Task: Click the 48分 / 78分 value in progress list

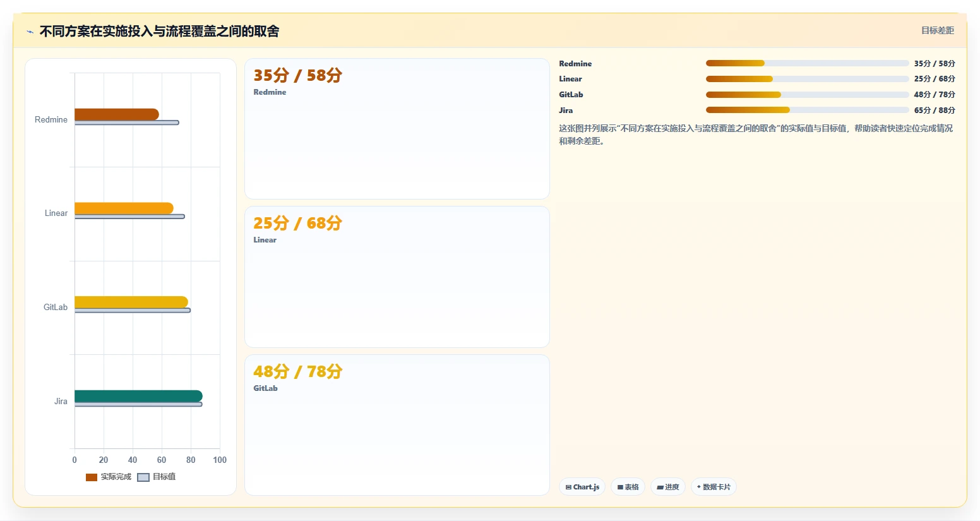Action: coord(935,95)
